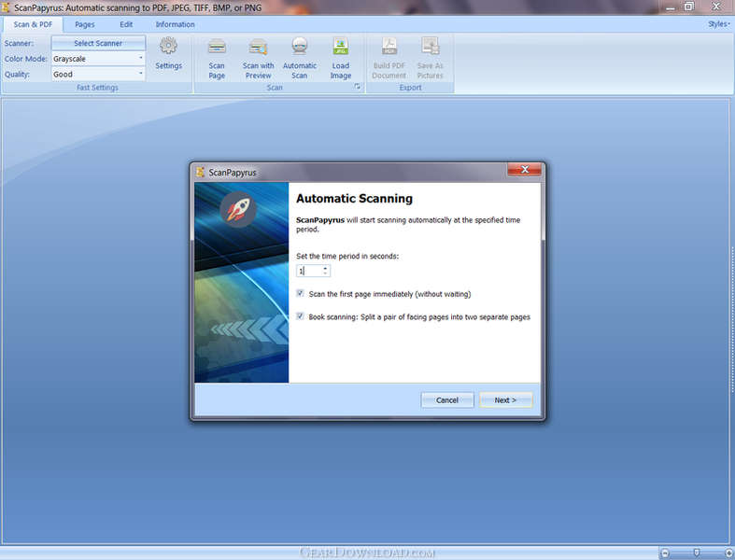735x560 pixels.
Task: Open the Information tab
Action: click(x=175, y=24)
